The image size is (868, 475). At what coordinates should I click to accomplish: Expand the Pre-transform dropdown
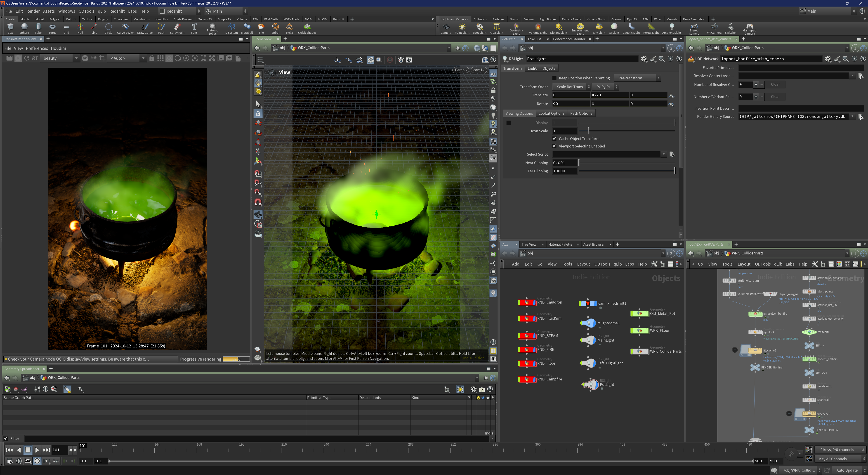pos(637,78)
